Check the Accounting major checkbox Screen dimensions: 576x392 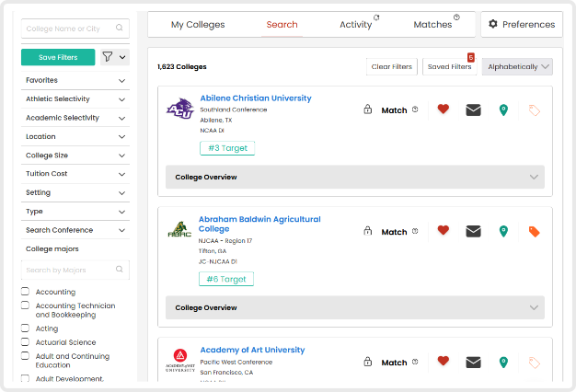tap(26, 292)
